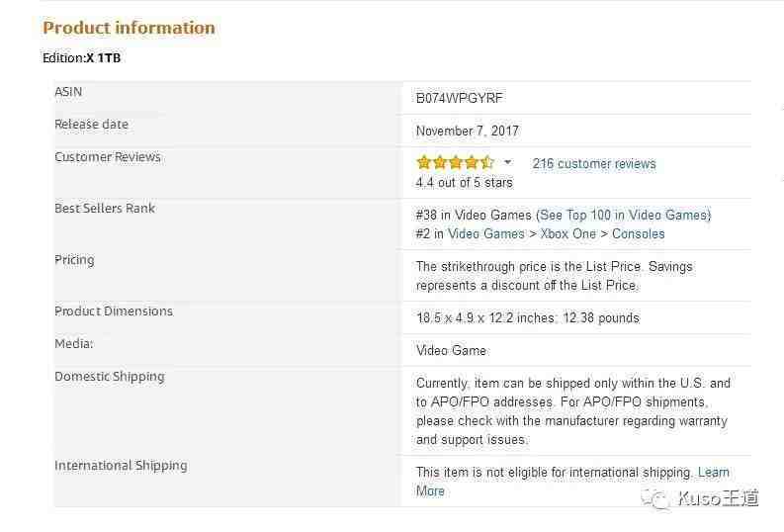
Task: Open the Consoles category link
Action: pyautogui.click(x=639, y=233)
